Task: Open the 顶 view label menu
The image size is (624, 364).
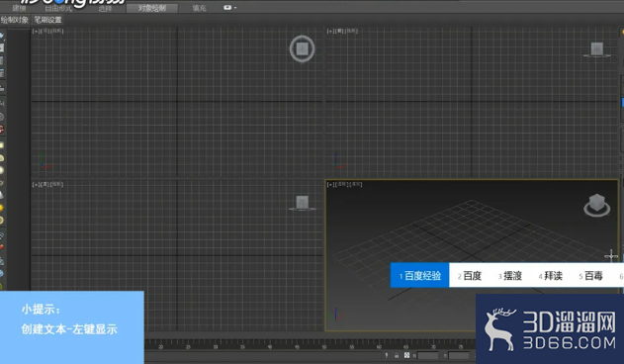Action: 45,31
